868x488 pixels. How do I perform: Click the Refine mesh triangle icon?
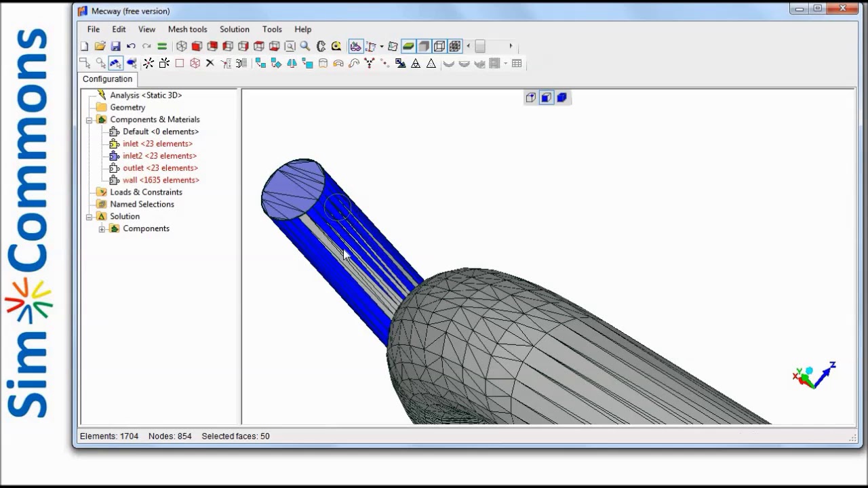[415, 63]
